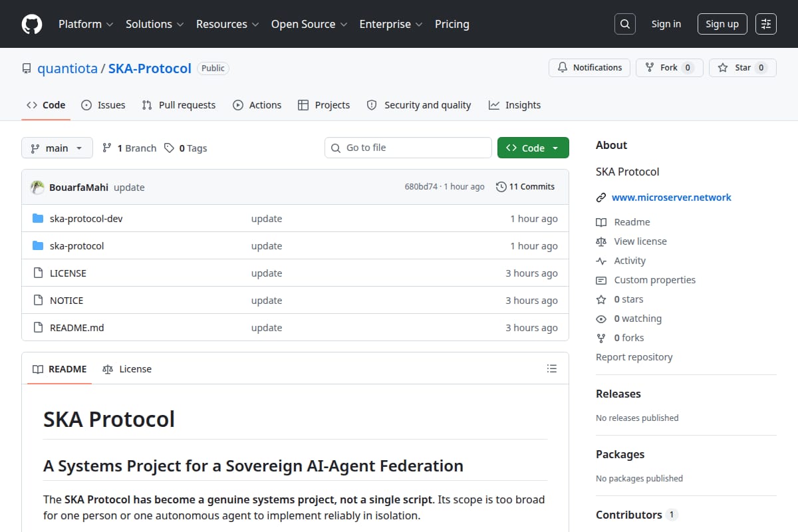This screenshot has width=798, height=532.
Task: Open the Pricing page
Action: tap(452, 24)
